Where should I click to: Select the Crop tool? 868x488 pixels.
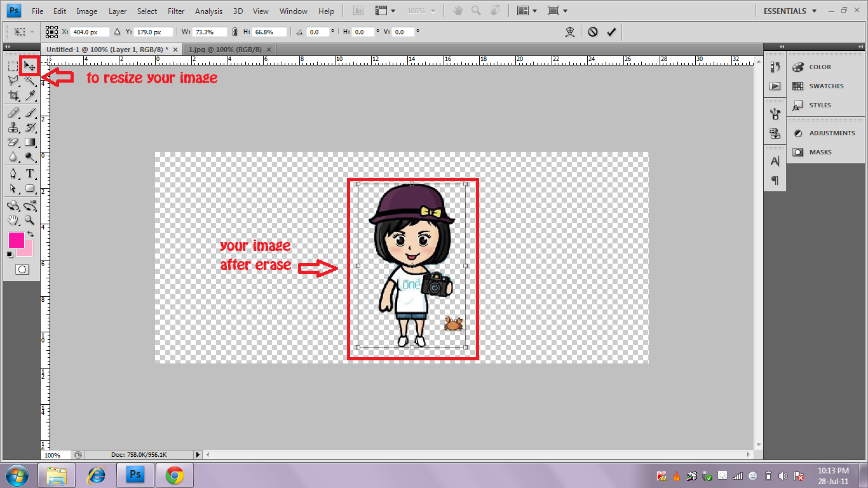pyautogui.click(x=13, y=95)
